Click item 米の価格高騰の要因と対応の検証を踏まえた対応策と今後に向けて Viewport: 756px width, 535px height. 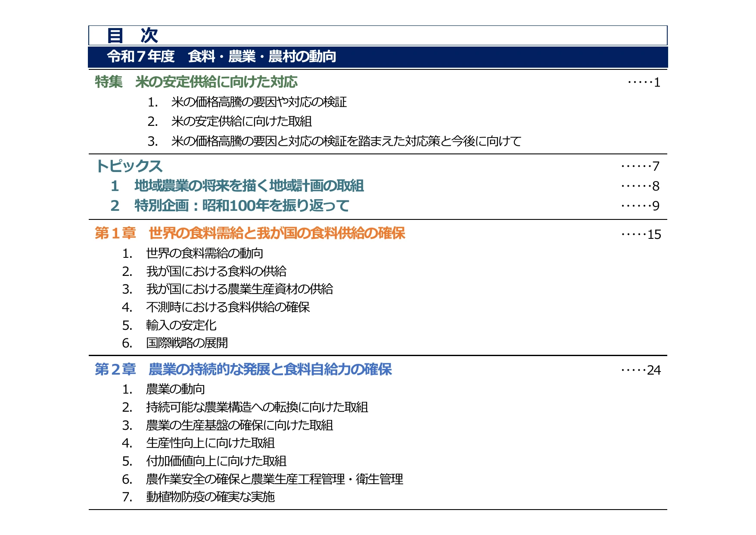pos(346,141)
